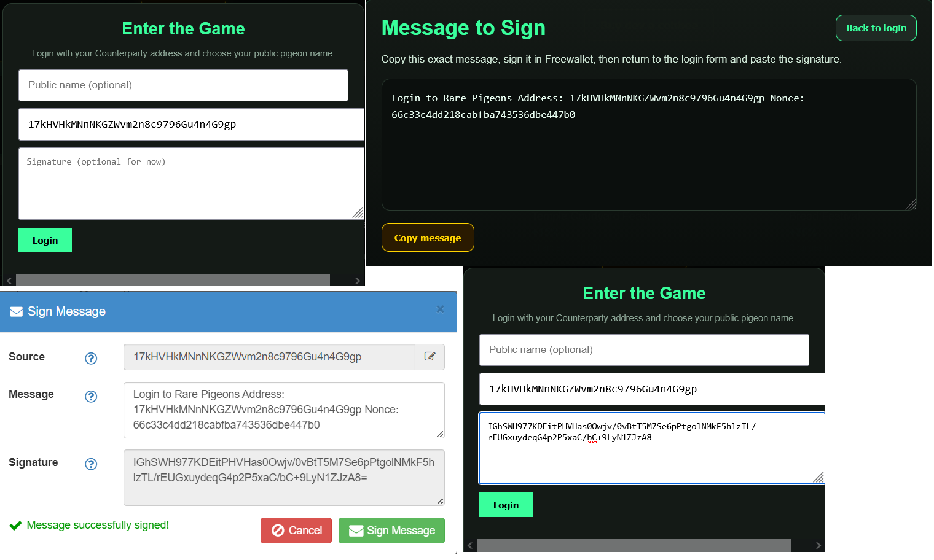The height and width of the screenshot is (560, 934).
Task: Open the help icon next to Signature
Action: [91, 464]
